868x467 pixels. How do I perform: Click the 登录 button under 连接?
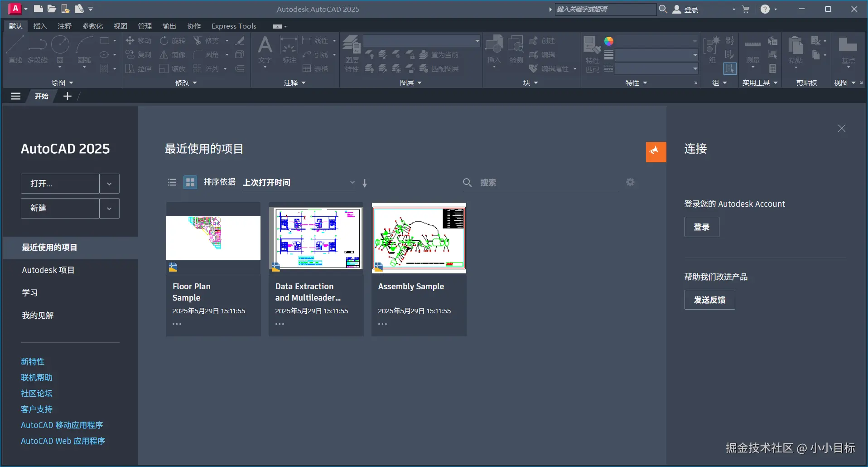click(702, 227)
